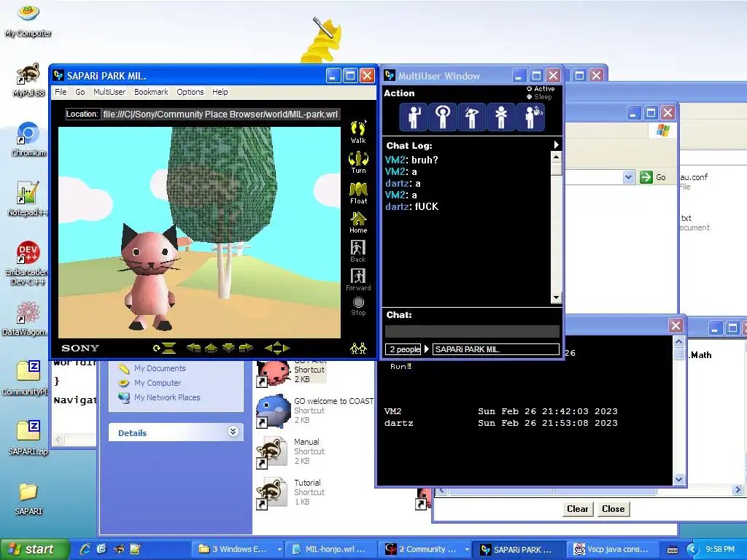Viewport: 747px width, 560px height.
Task: Open the Help menu
Action: coord(220,92)
